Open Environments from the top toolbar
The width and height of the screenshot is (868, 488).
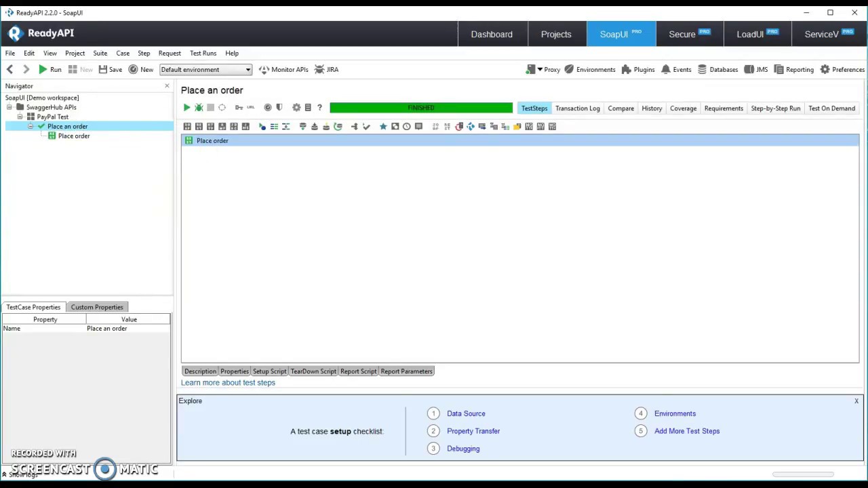tap(589, 69)
